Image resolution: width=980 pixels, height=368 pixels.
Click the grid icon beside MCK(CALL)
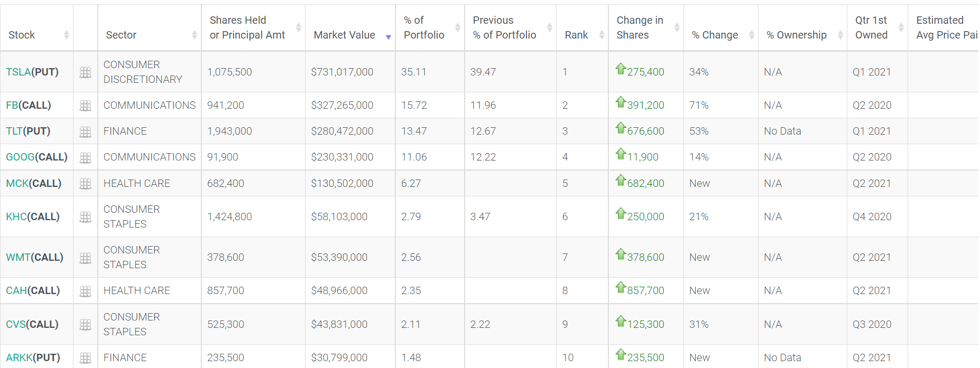pos(85,184)
